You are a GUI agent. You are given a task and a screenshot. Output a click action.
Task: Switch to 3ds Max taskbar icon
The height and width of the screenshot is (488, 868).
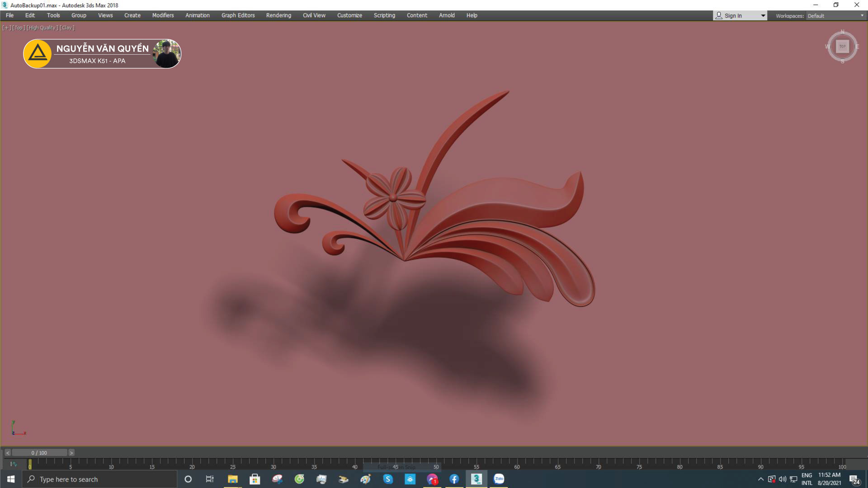pyautogui.click(x=476, y=479)
